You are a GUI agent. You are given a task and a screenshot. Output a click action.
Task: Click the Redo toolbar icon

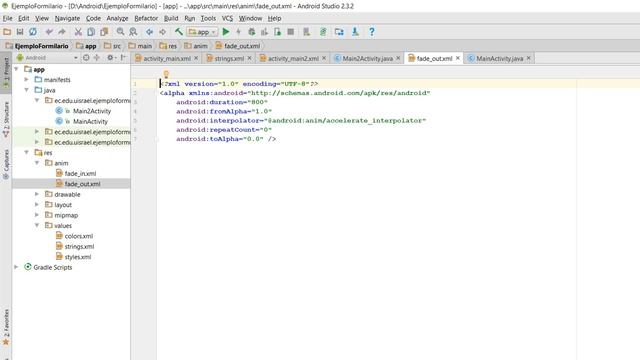point(62,32)
